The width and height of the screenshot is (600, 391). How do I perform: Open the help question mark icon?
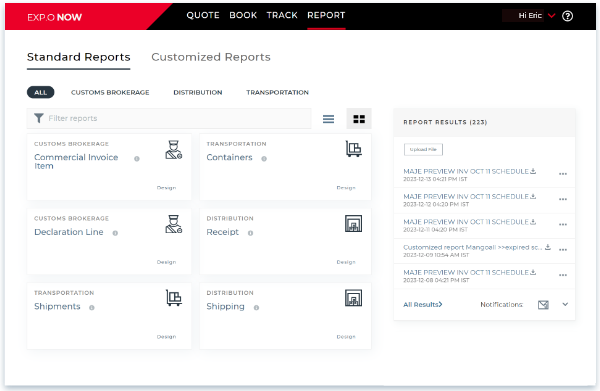(x=567, y=16)
